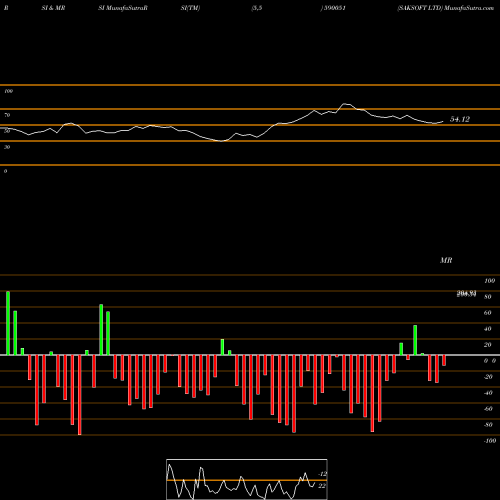Screen dimensions: 500x500
Task: Click the MR axis label -60
Action: 488,409
